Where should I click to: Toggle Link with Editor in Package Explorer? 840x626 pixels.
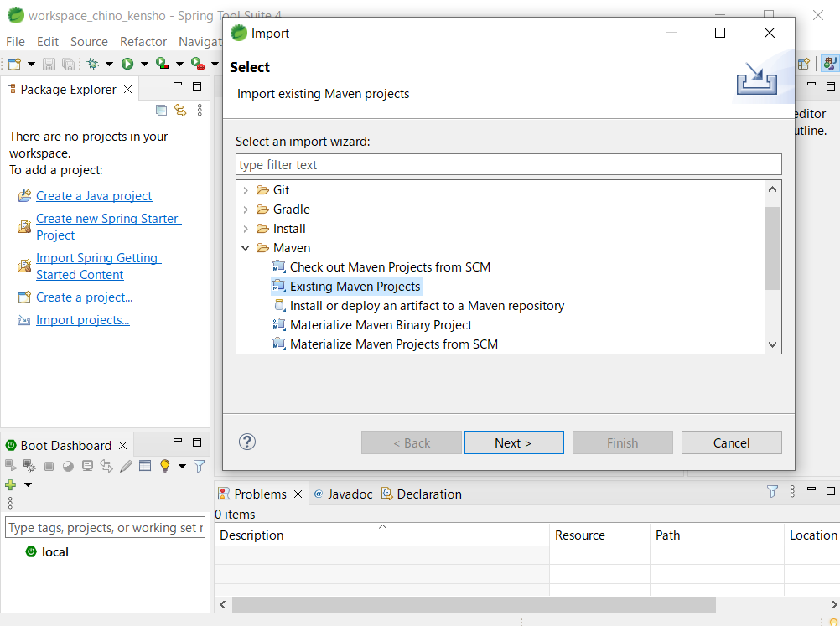pyautogui.click(x=180, y=110)
